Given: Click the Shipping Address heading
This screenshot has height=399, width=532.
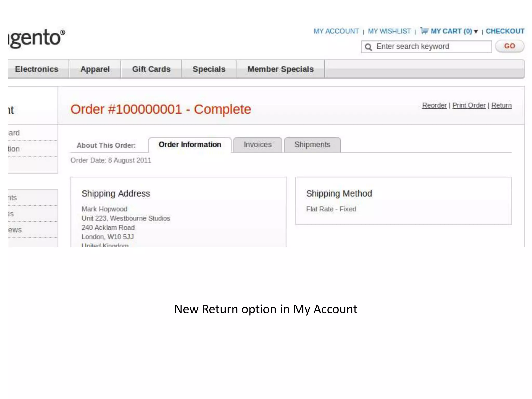Looking at the screenshot, I should (x=116, y=194).
